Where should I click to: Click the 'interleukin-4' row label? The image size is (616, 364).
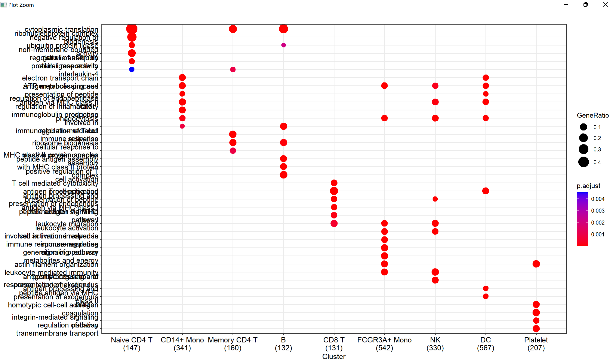click(x=78, y=74)
